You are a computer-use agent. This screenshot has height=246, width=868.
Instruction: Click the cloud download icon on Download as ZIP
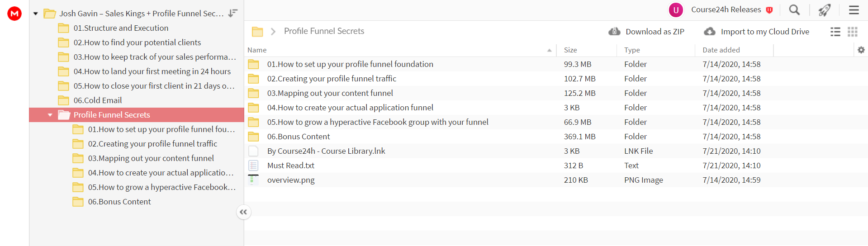[x=614, y=32]
